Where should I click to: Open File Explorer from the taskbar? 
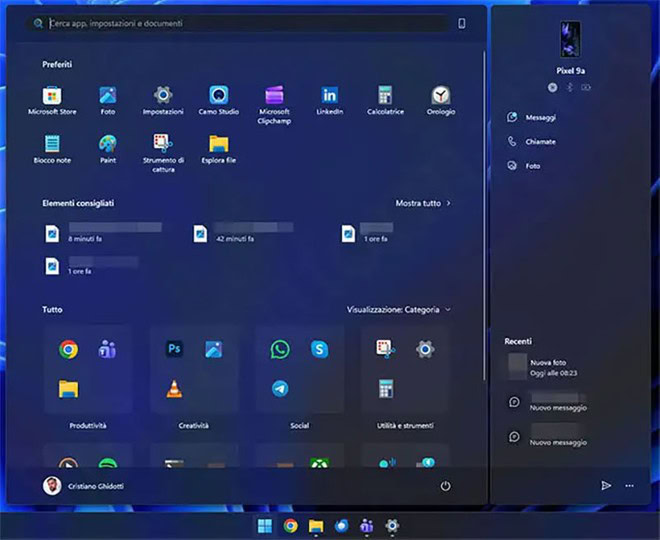pos(316,526)
